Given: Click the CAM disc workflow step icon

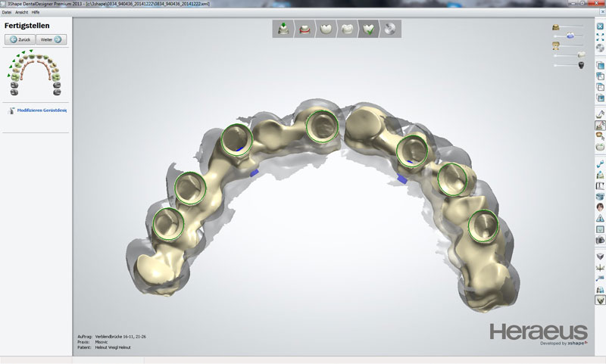Looking at the screenshot, I should click(x=390, y=29).
